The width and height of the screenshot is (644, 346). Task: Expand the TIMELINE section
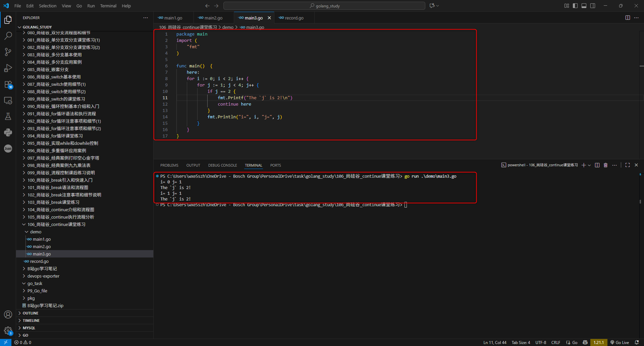85,321
